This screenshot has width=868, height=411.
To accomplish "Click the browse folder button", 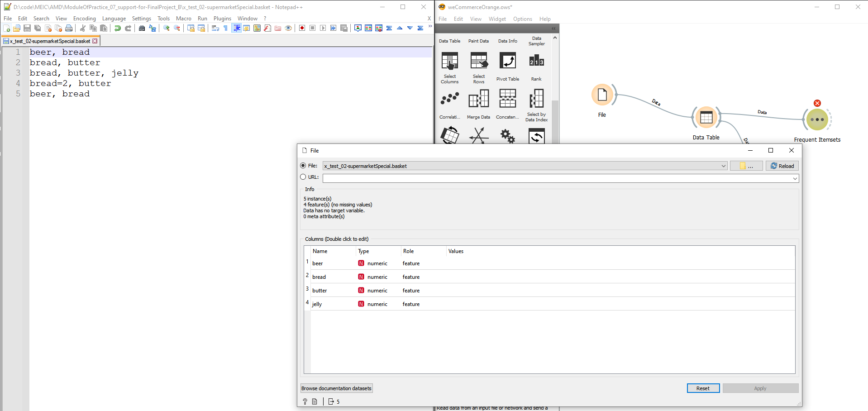I will click(746, 166).
